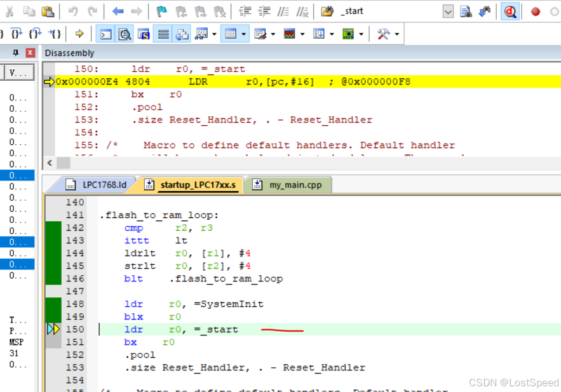This screenshot has height=392, width=561.
Task: Click the Find document binoculars icon
Action: (x=466, y=12)
